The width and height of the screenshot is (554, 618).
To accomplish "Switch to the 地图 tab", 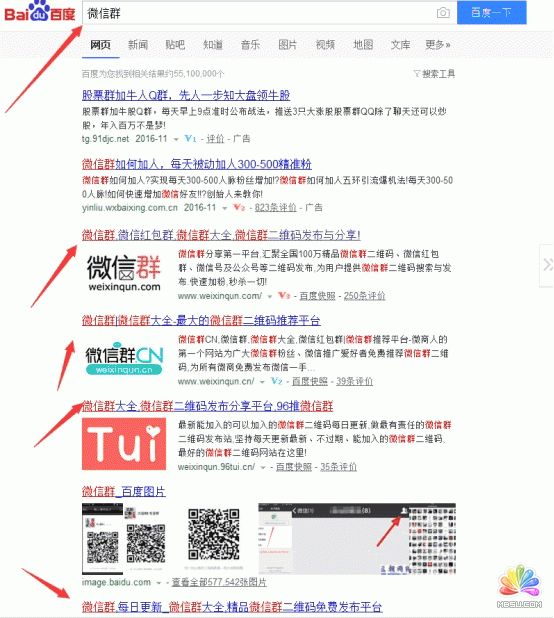I will click(x=363, y=45).
